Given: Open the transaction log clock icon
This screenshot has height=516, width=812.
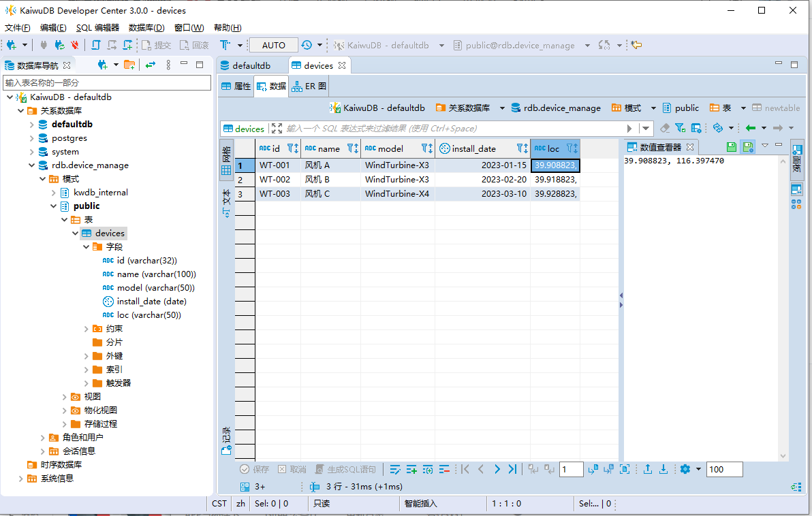Looking at the screenshot, I should (x=307, y=45).
